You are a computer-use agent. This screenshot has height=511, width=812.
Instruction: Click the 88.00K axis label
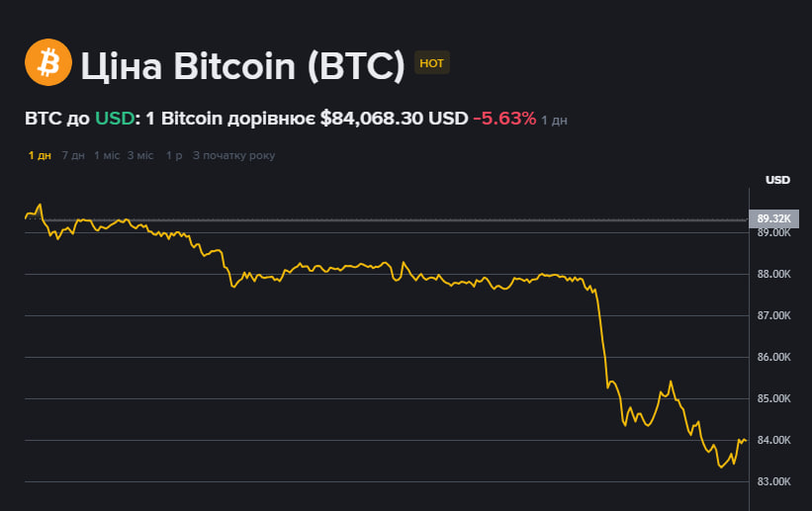coord(773,274)
